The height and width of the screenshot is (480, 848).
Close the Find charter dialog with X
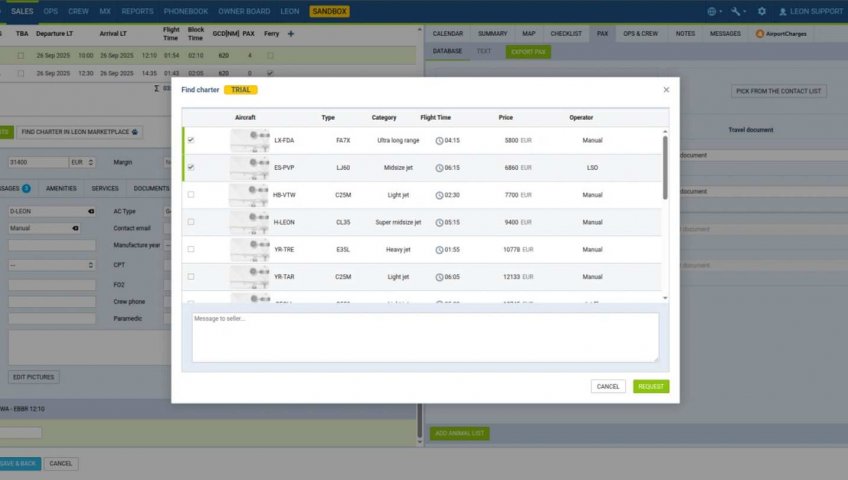tap(666, 90)
